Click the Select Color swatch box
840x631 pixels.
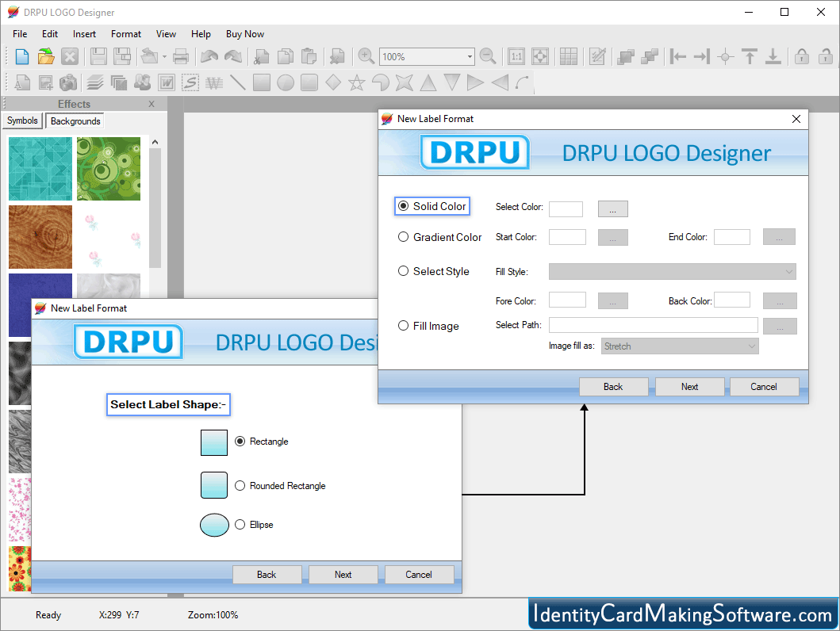coord(566,208)
